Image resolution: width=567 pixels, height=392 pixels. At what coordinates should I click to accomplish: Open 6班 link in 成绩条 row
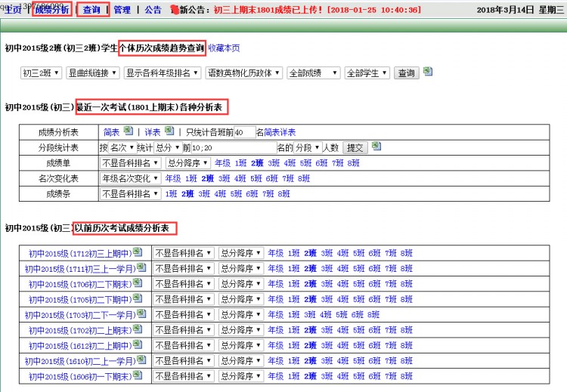[252, 194]
